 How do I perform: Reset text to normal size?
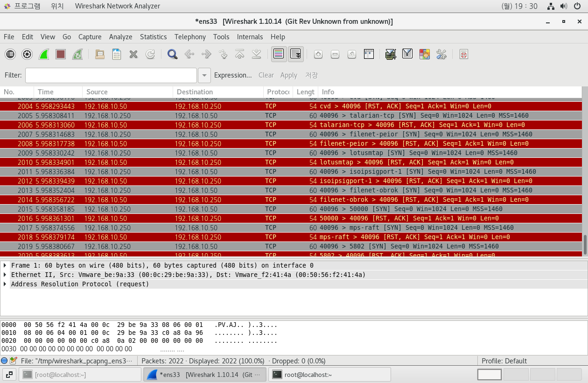(352, 55)
